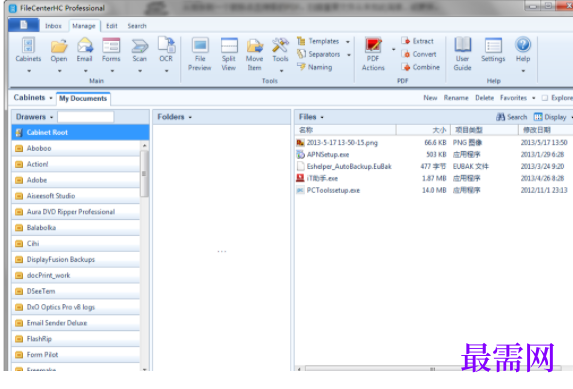
Task: Sort files by 大小 column header
Action: (423, 130)
